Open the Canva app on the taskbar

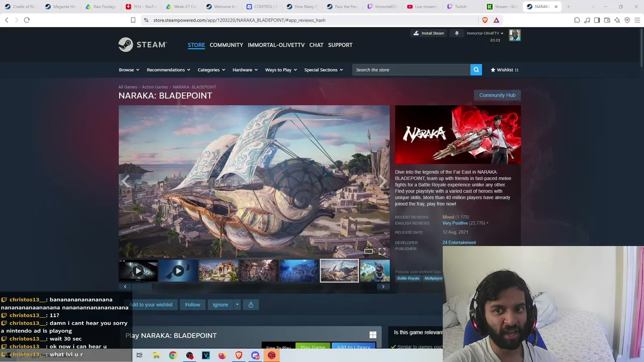tap(272, 355)
